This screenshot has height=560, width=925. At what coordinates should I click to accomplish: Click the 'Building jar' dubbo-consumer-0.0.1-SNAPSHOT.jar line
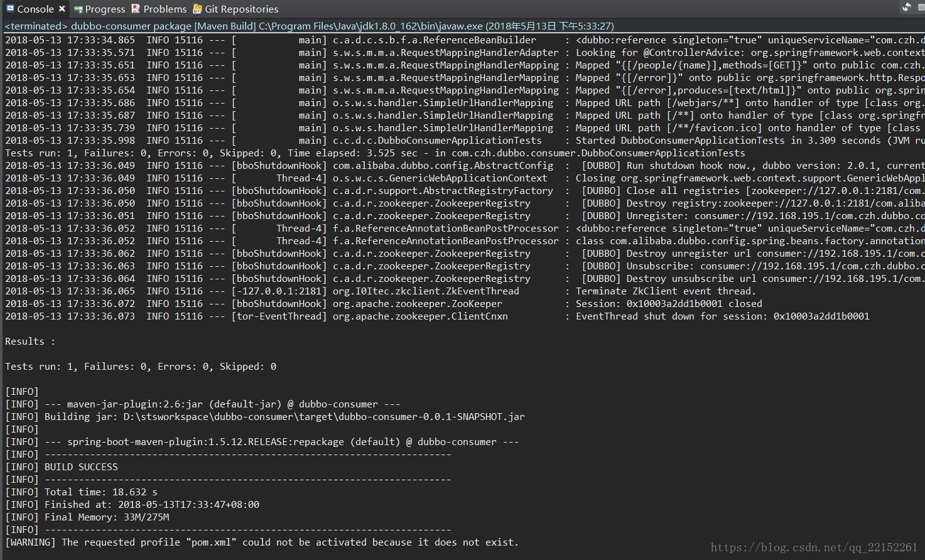(x=265, y=417)
